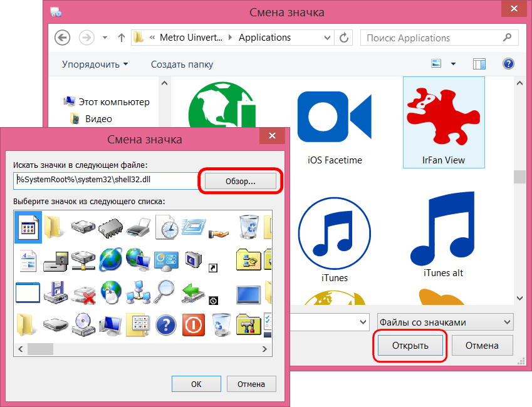Choose the CD drive icon

point(83,324)
